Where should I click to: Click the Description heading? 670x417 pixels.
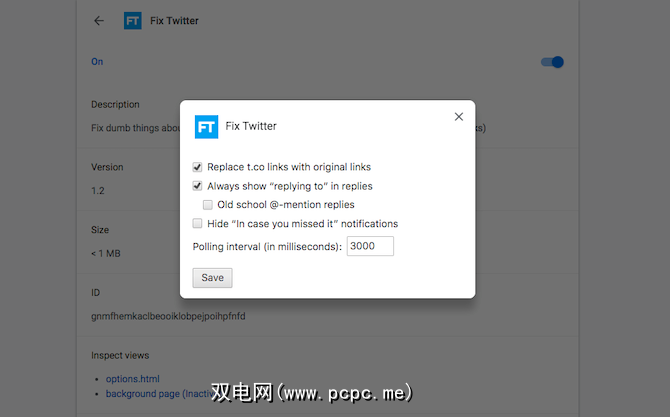[x=115, y=104]
